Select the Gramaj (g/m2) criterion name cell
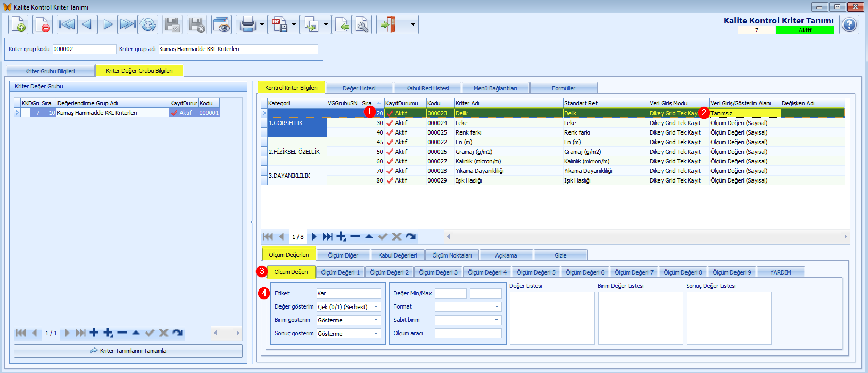The height and width of the screenshot is (373, 868). 508,152
